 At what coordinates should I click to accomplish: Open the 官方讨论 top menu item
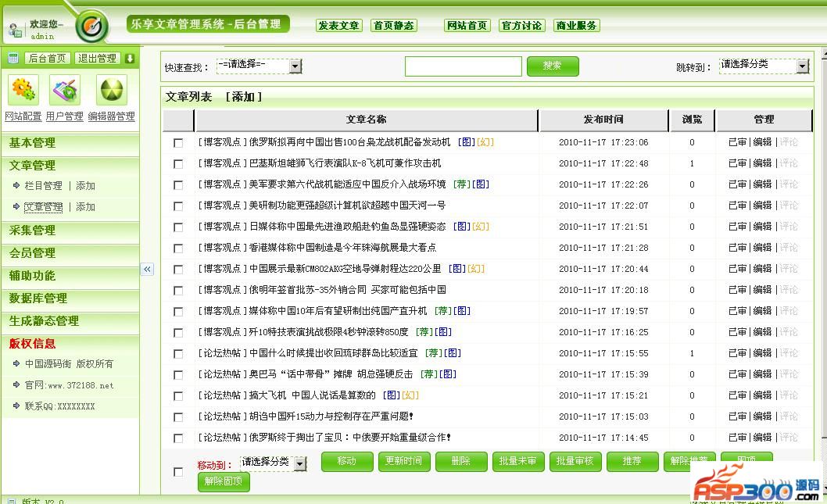tap(521, 25)
